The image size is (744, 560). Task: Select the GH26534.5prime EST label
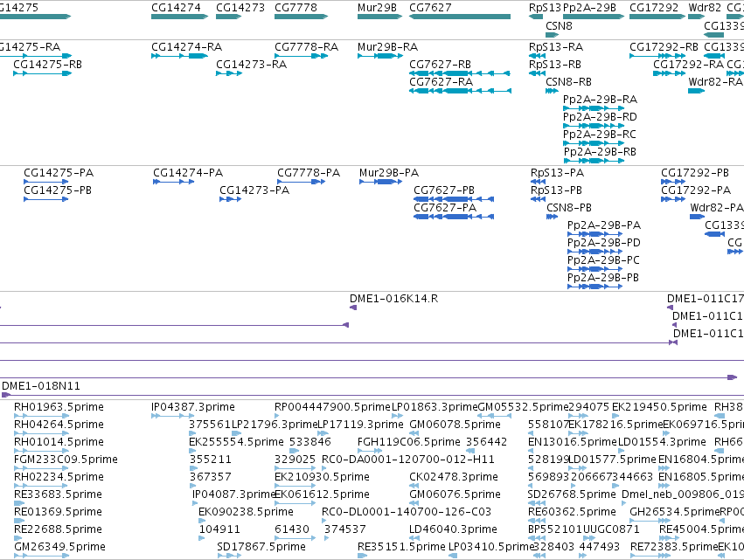point(674,512)
